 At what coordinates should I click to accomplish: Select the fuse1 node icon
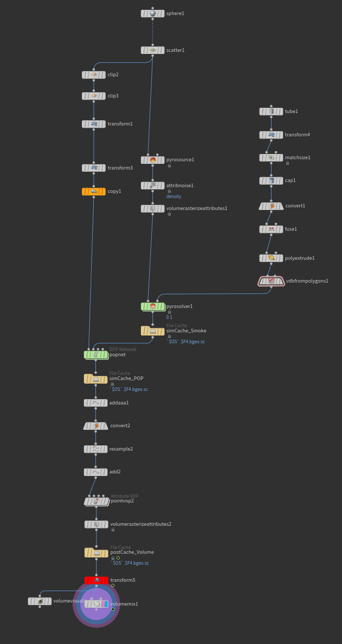[271, 229]
